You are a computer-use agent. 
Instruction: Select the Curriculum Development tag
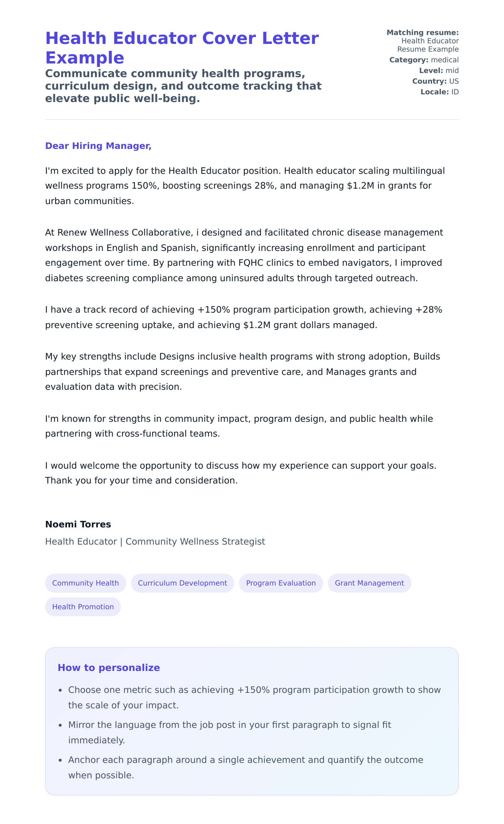tap(182, 583)
